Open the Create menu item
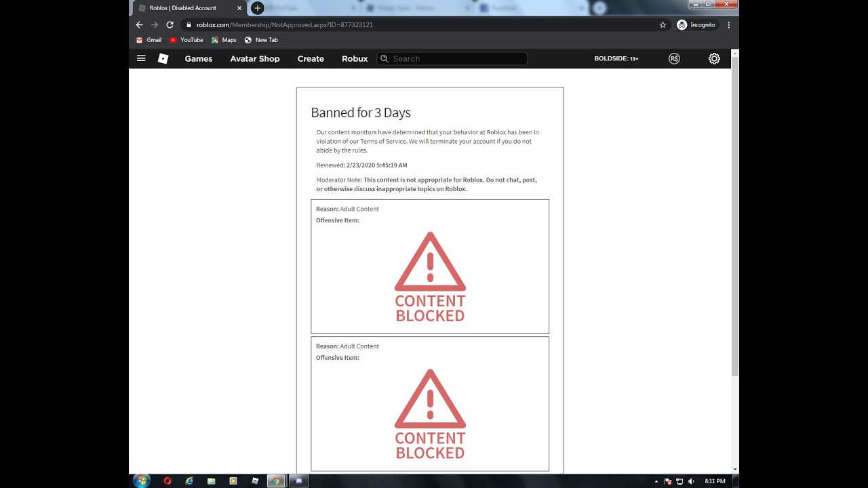Screen dimensions: 868x488 coord(311,59)
